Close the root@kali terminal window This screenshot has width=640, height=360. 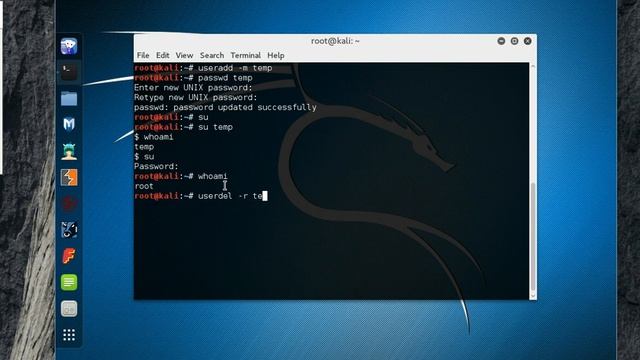tap(527, 41)
